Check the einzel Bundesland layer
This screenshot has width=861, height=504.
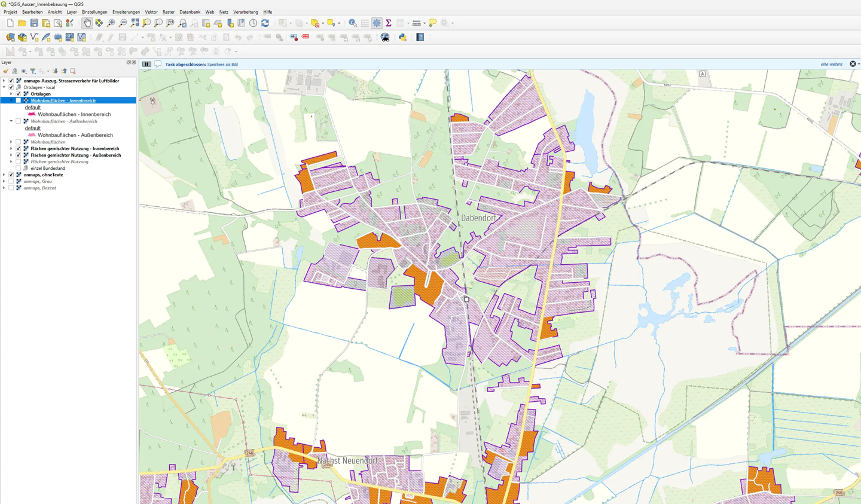click(x=18, y=168)
